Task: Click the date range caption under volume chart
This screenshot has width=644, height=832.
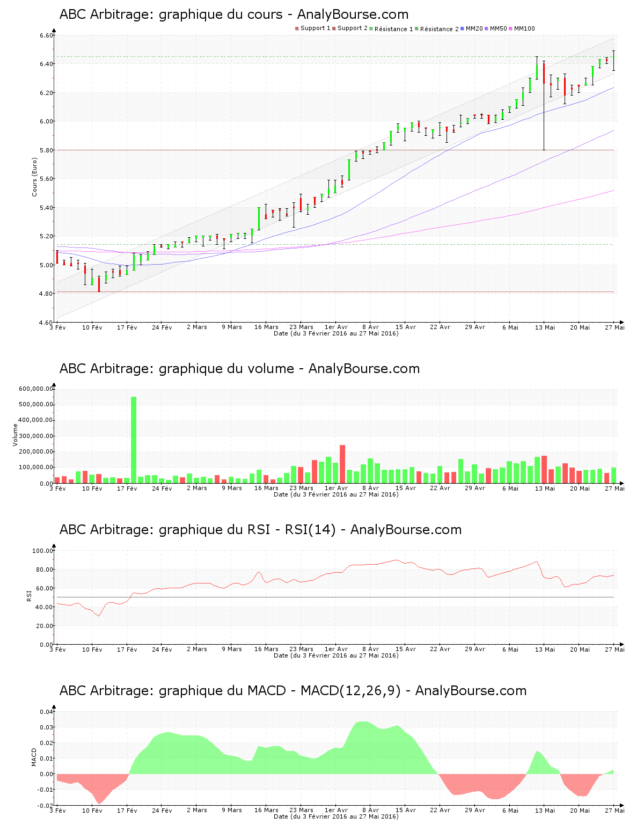Action: [336, 494]
